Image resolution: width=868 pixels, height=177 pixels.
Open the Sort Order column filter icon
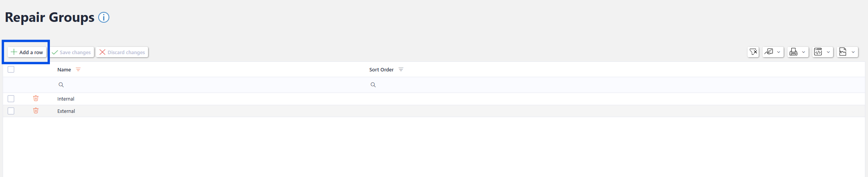point(401,69)
